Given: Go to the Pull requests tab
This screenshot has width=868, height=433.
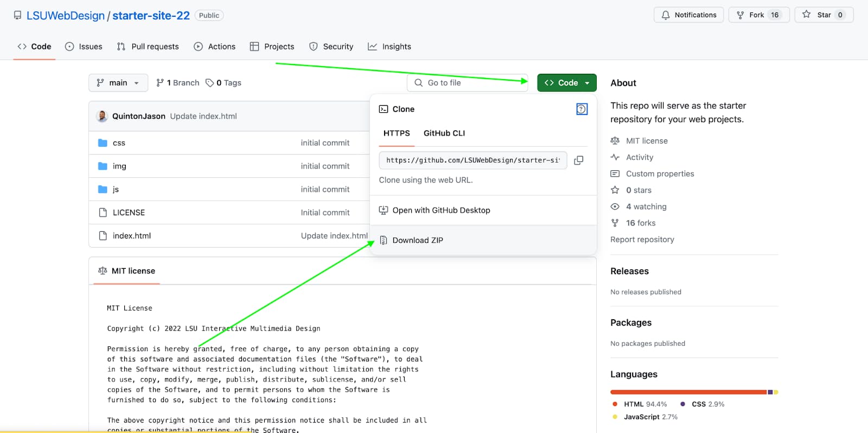Looking at the screenshot, I should [148, 47].
